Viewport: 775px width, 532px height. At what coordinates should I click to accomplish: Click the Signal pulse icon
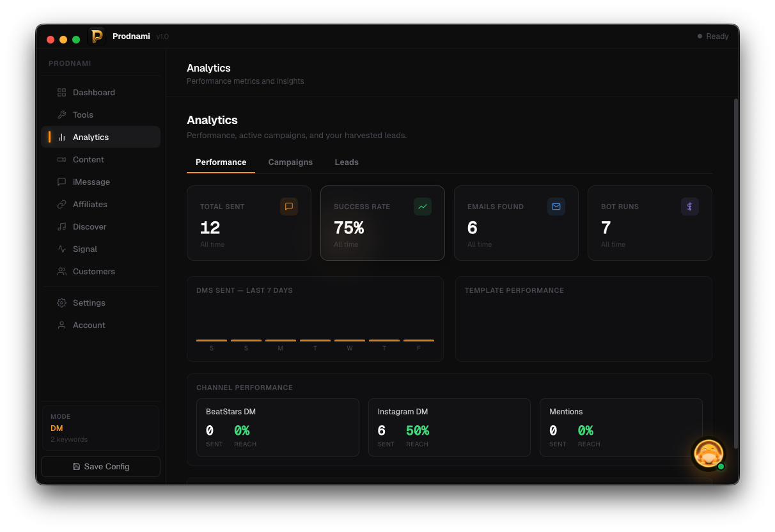61,249
